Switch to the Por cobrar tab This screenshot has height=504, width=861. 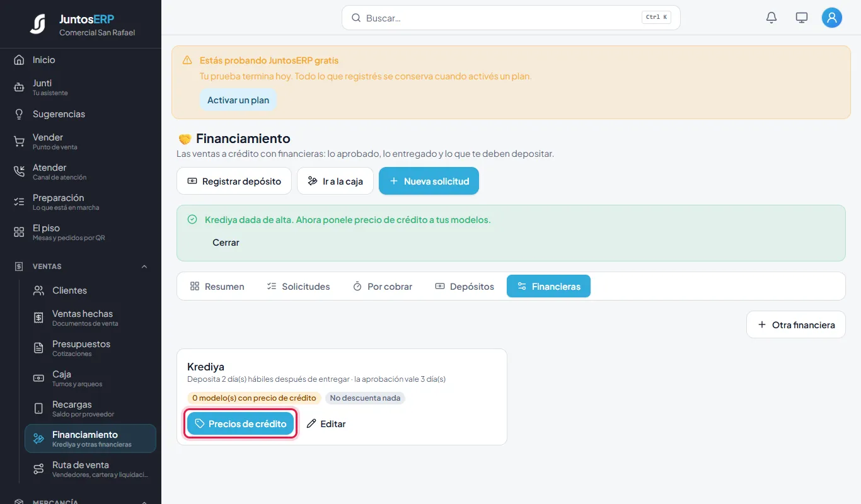382,287
